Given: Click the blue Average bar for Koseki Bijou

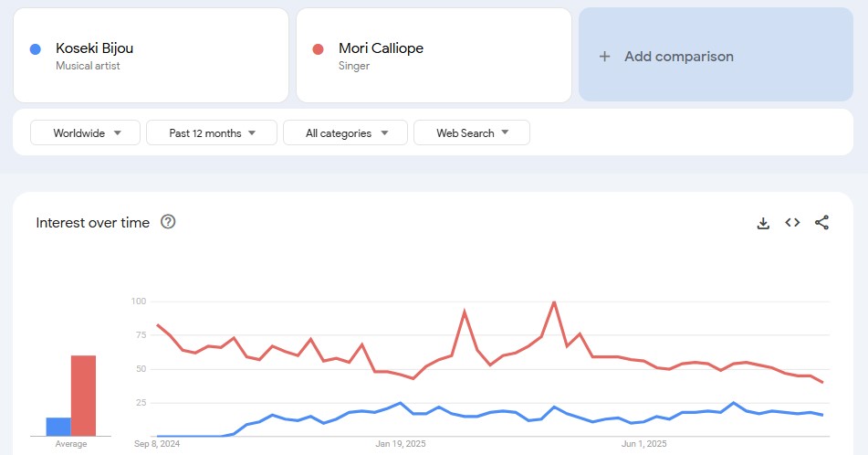Looking at the screenshot, I should tap(58, 427).
